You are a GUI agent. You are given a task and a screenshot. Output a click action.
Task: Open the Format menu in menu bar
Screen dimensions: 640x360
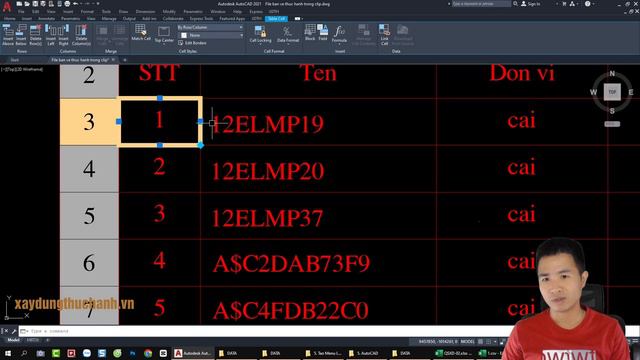(x=87, y=11)
